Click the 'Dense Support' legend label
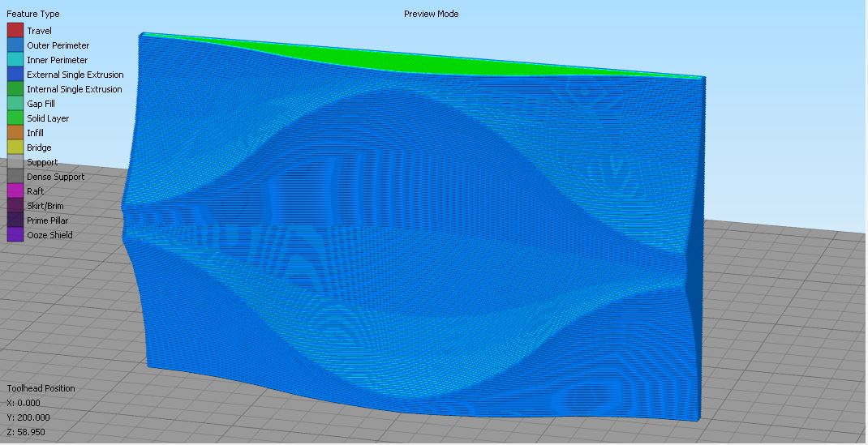Viewport: 868px width, 445px height. click(x=56, y=177)
